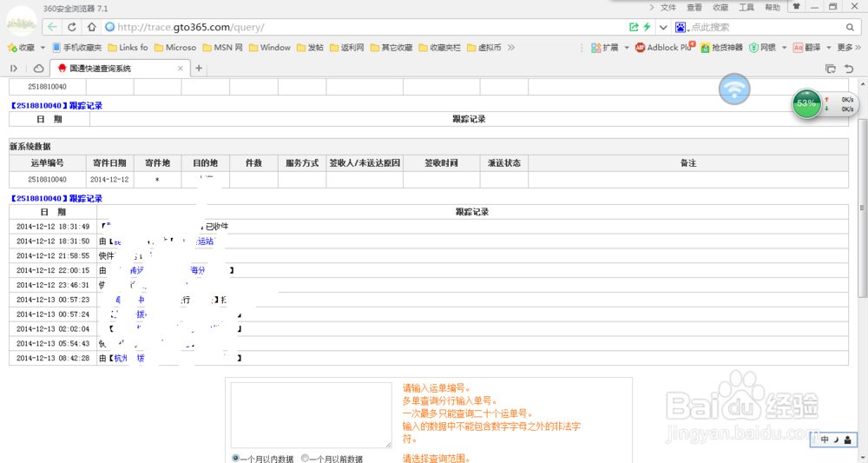
Task: Click the user avatar in the top-left corner
Action: click(22, 21)
